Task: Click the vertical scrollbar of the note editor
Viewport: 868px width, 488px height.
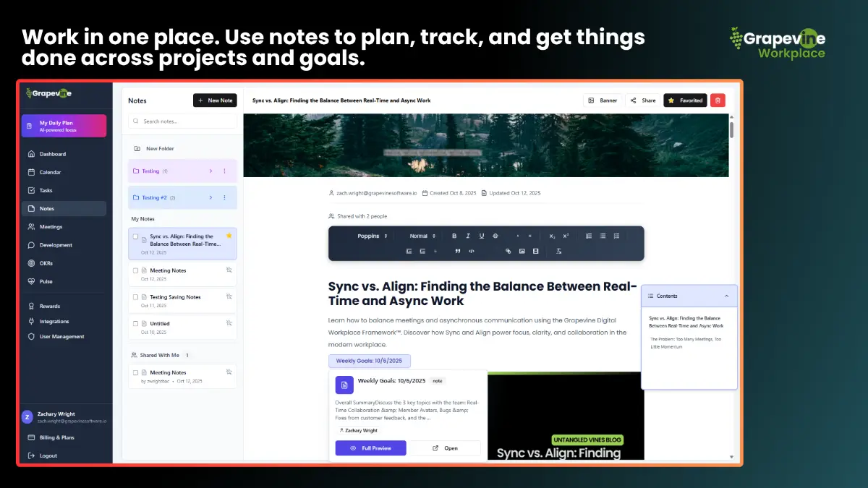Action: tap(731, 130)
